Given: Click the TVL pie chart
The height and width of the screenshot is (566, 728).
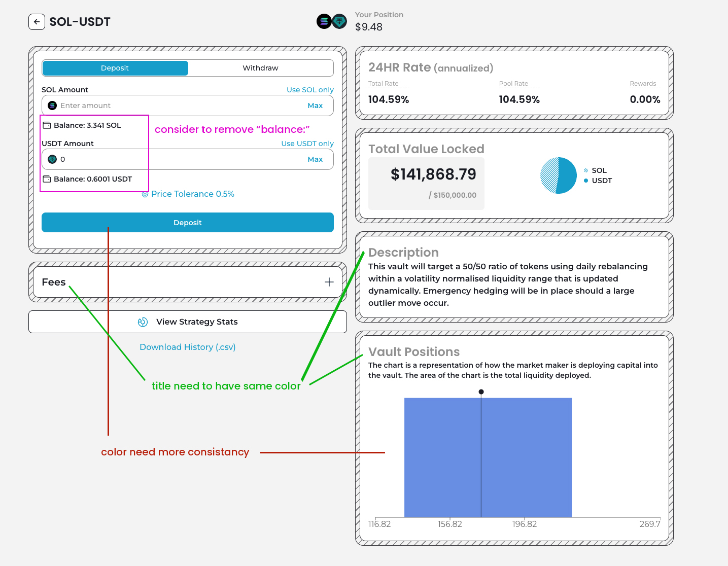Looking at the screenshot, I should point(559,175).
